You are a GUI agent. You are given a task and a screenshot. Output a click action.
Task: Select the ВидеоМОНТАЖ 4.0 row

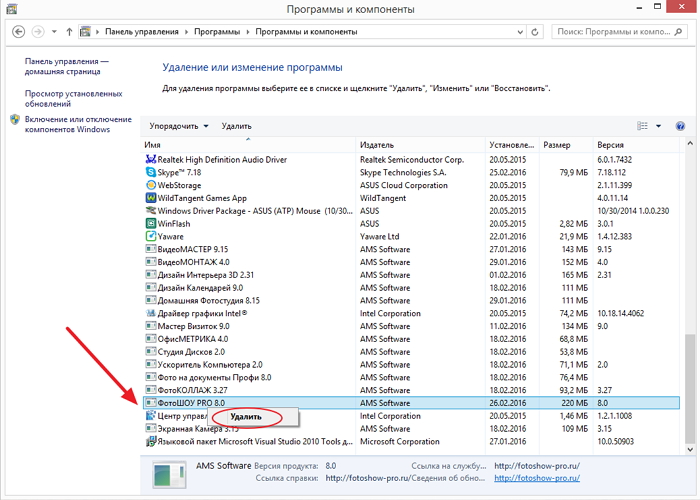pyautogui.click(x=411, y=262)
